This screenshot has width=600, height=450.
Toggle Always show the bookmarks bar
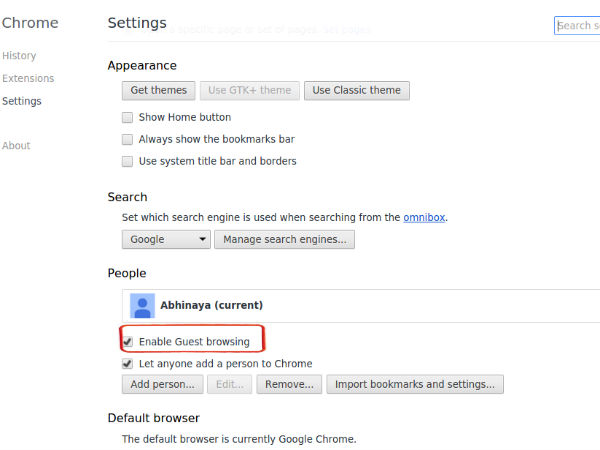(127, 139)
